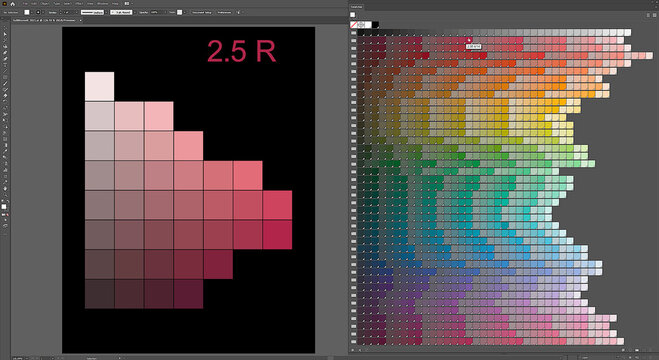This screenshot has width=659, height=360.
Task: Close the open document tab
Action: coord(80,20)
